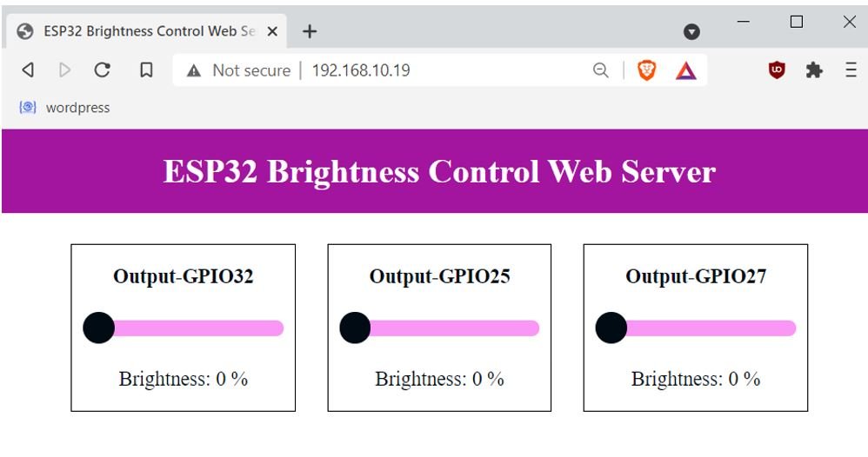Open the uBlock Origin extension icon
Image resolution: width=868 pixels, height=457 pixels.
[x=777, y=70]
